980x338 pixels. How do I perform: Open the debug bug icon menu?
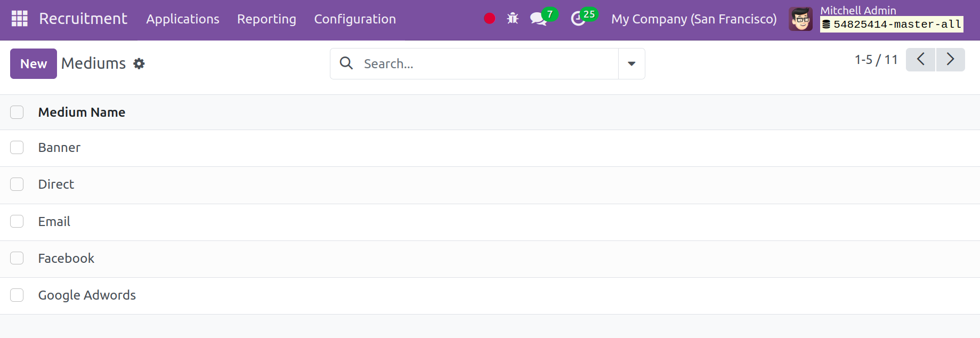point(513,19)
